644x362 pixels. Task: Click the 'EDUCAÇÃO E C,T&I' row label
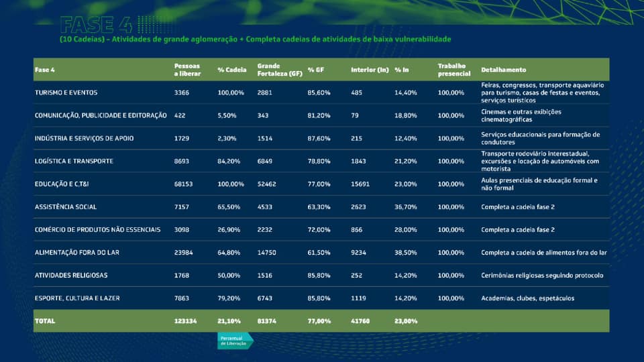[61, 184]
